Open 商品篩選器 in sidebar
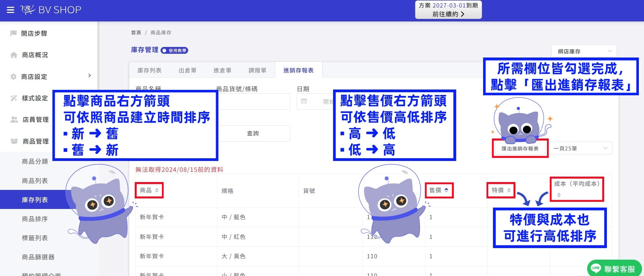The width and height of the screenshot is (644, 276). click(x=38, y=257)
